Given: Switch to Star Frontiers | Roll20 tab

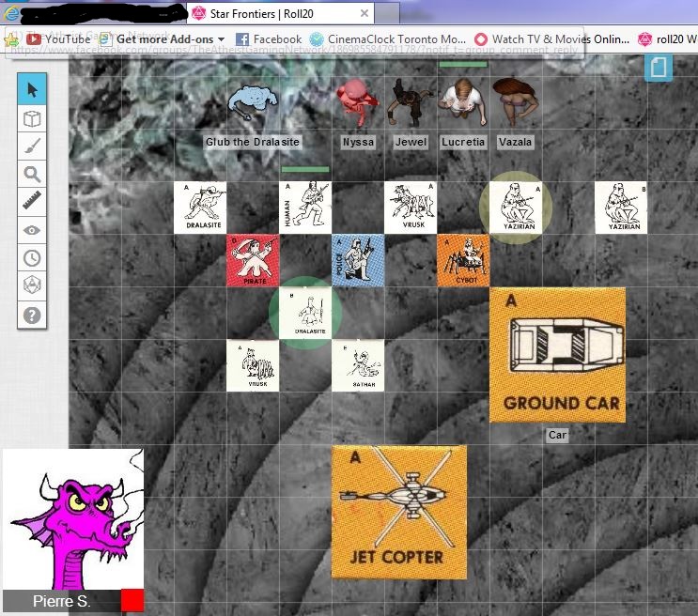Looking at the screenshot, I should tap(282, 13).
